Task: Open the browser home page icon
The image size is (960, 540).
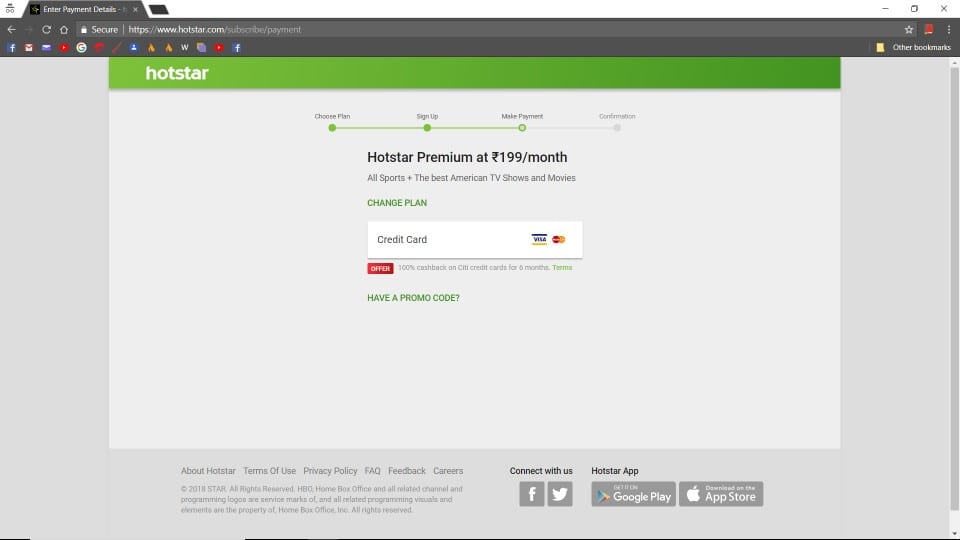Action: click(64, 29)
